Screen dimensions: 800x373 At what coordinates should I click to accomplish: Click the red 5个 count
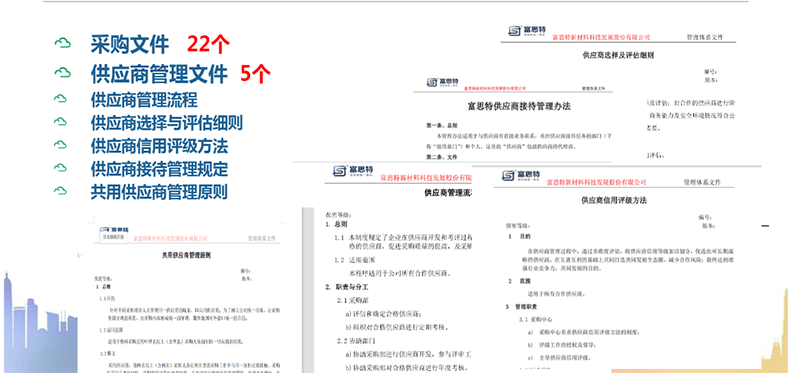click(x=255, y=74)
